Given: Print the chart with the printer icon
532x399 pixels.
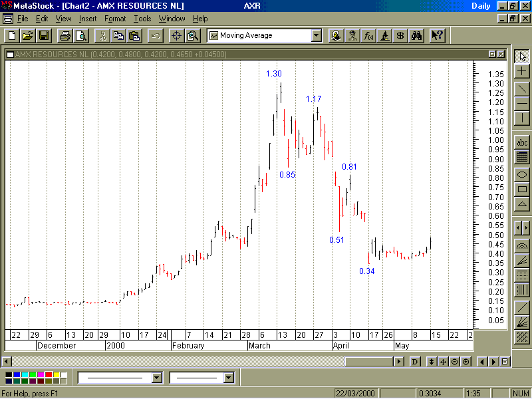Looking at the screenshot, I should (x=65, y=36).
